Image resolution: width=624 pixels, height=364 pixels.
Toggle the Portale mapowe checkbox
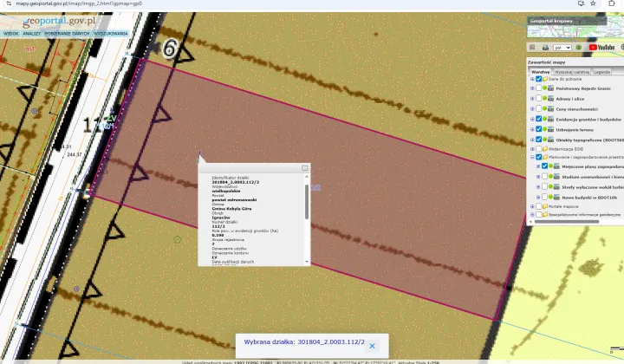coord(538,206)
